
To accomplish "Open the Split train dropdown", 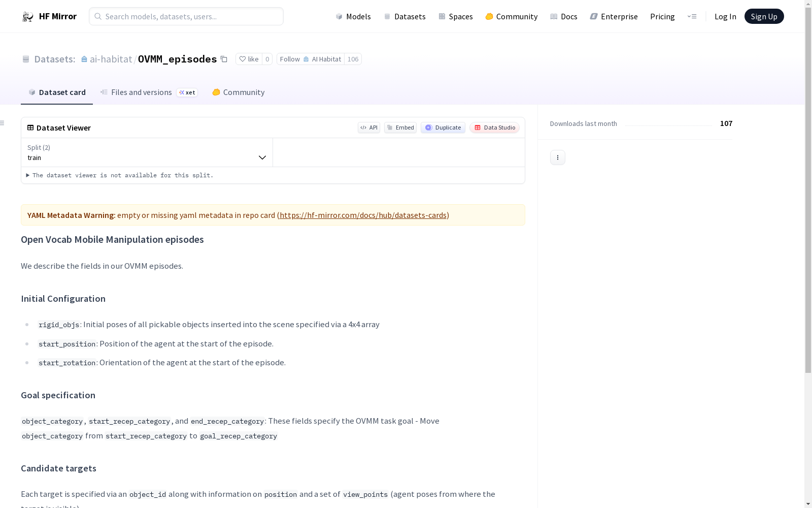I will coord(147,152).
